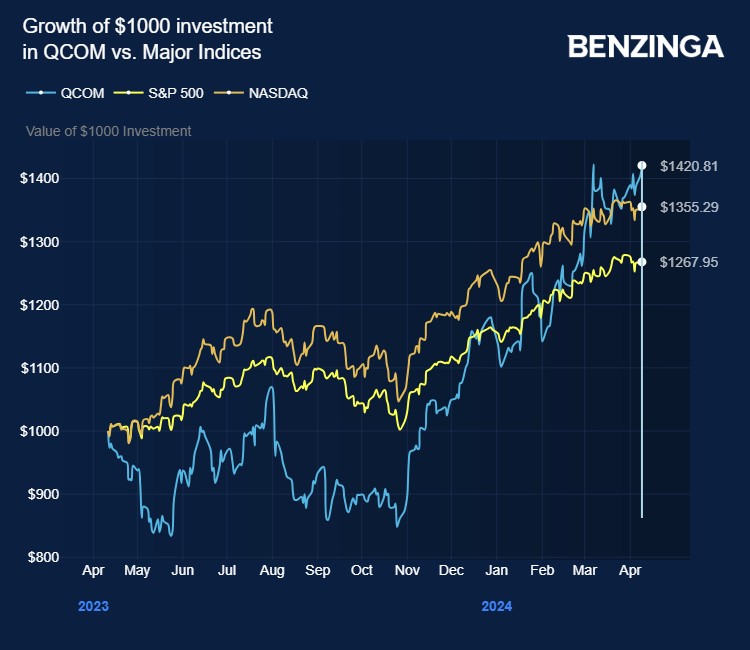The height and width of the screenshot is (650, 750).
Task: Toggle the NASDAQ series label in legend
Action: point(277,93)
